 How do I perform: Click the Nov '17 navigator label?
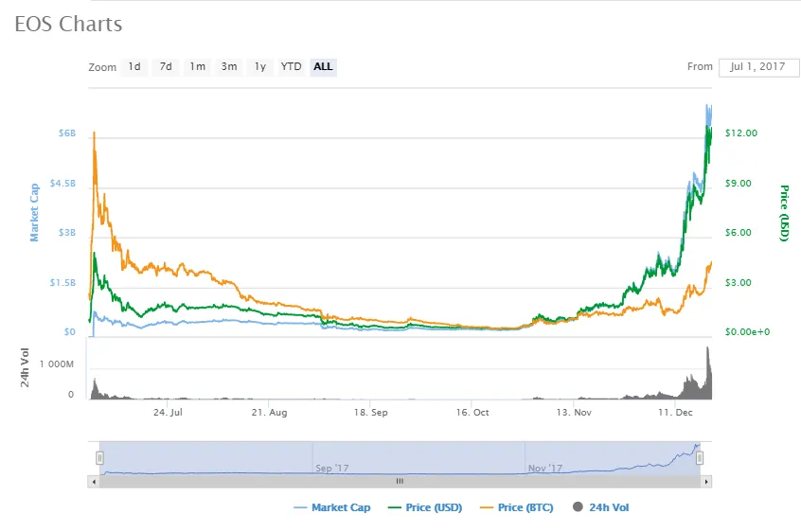[x=545, y=469]
